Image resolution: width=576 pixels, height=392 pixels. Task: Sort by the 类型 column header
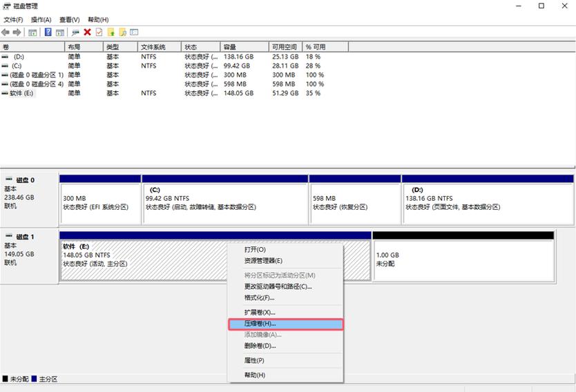121,47
